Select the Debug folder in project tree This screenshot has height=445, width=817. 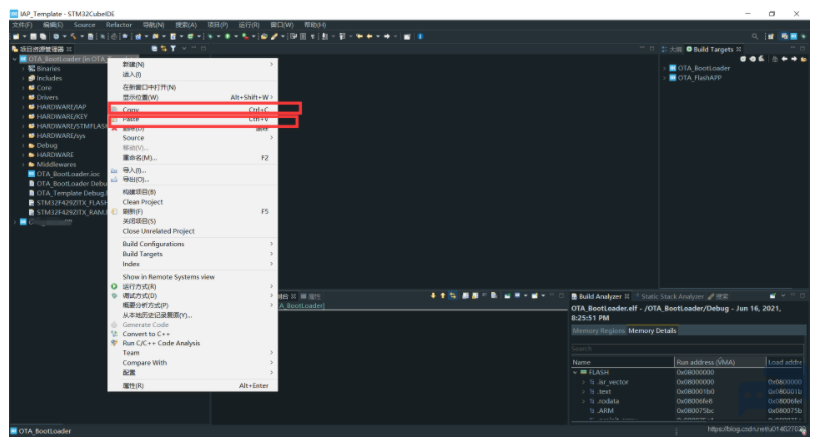46,145
